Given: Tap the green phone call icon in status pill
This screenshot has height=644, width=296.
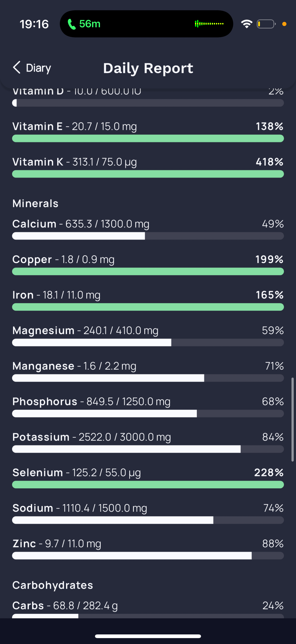Looking at the screenshot, I should coord(72,24).
